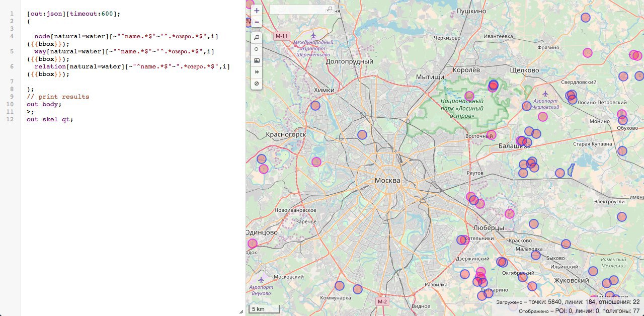644x316 pixels.
Task: Click the search magnifier in the map search box
Action: [x=330, y=9]
